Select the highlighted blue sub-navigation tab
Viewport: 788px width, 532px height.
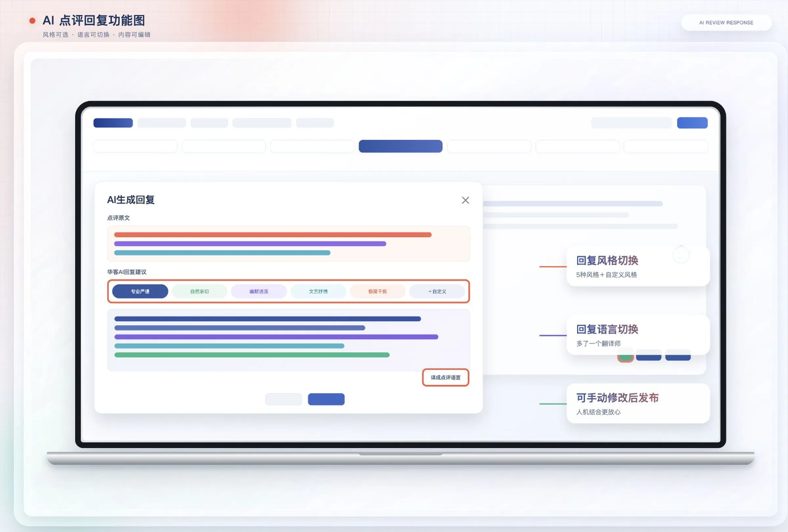pos(401,146)
